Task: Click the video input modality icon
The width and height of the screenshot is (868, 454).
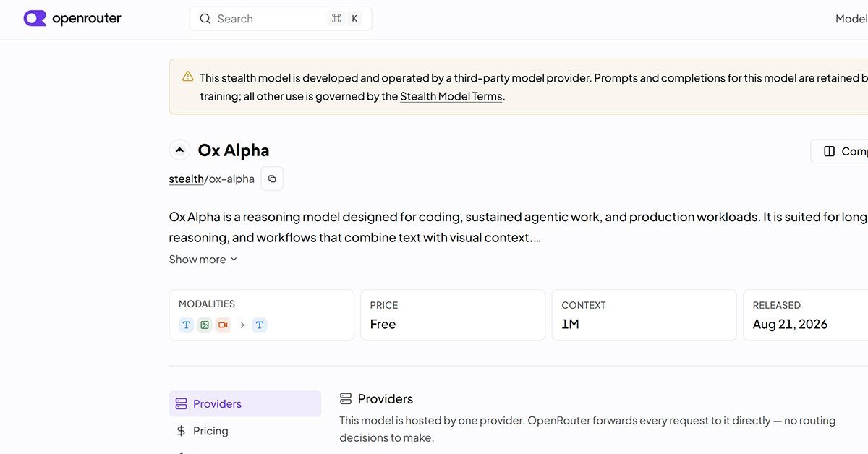Action: tap(223, 325)
